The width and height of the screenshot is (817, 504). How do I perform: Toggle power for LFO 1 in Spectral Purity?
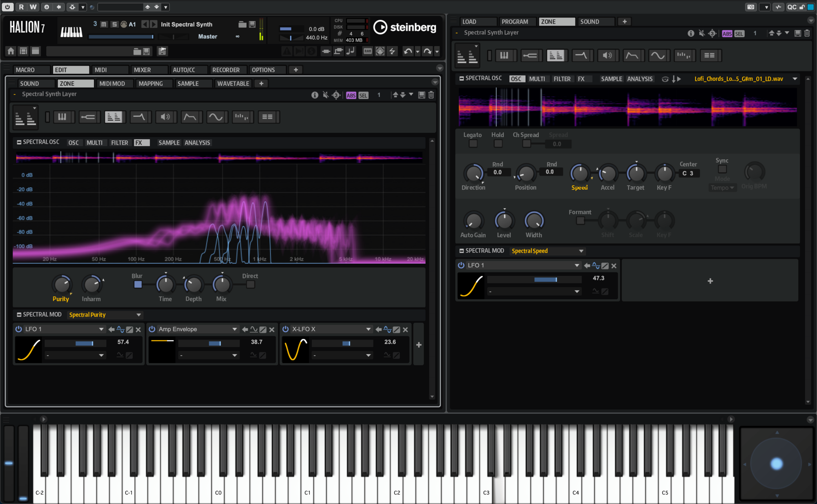coord(18,329)
